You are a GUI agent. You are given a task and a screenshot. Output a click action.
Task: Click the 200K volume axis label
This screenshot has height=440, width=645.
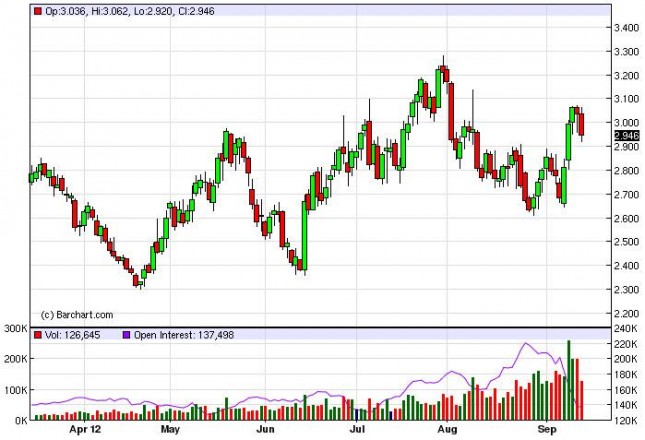click(x=16, y=359)
